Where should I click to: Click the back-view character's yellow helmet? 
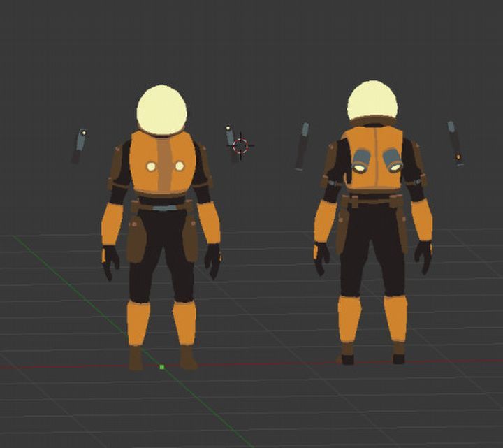point(372,102)
